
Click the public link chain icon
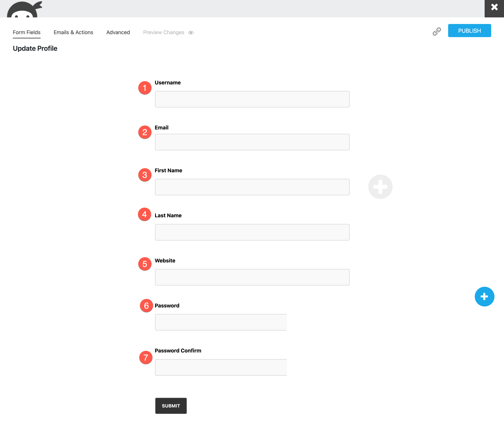pyautogui.click(x=436, y=32)
